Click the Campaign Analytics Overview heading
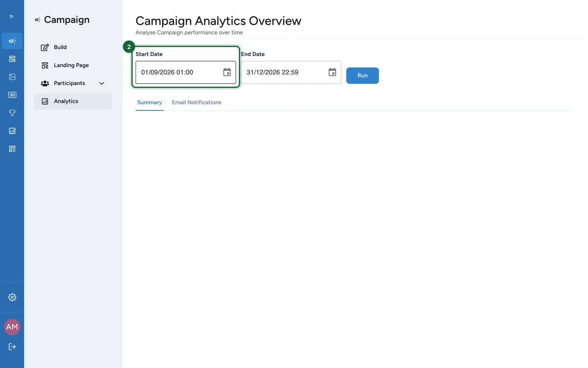This screenshot has width=588, height=368. point(218,21)
